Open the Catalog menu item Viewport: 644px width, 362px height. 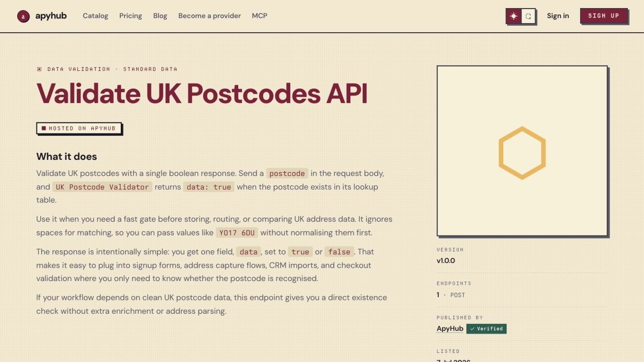pos(96,16)
